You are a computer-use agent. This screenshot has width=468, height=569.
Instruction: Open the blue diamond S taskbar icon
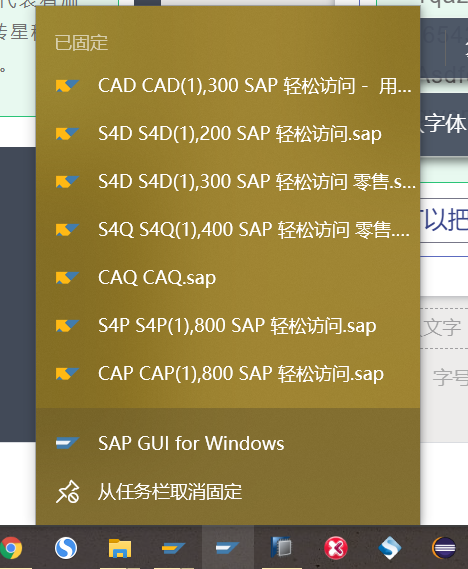click(390, 548)
